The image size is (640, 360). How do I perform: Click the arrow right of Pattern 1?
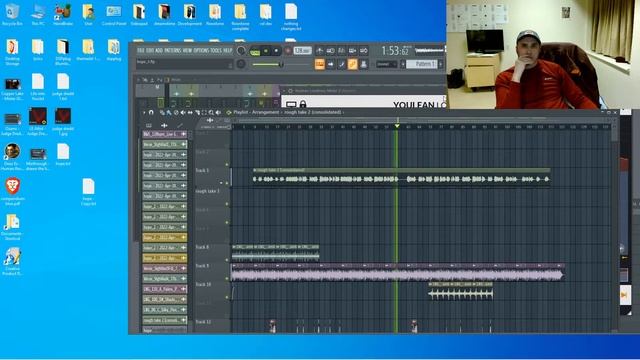coord(441,64)
